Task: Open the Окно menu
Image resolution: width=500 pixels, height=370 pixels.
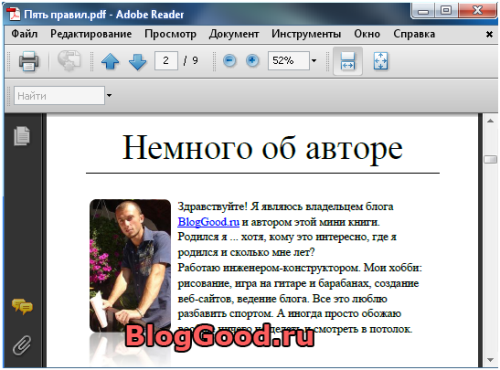Action: tap(367, 34)
